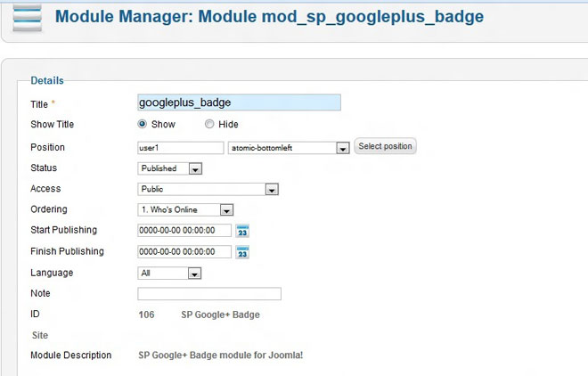
Task: Click the Select position button
Action: [x=385, y=146]
